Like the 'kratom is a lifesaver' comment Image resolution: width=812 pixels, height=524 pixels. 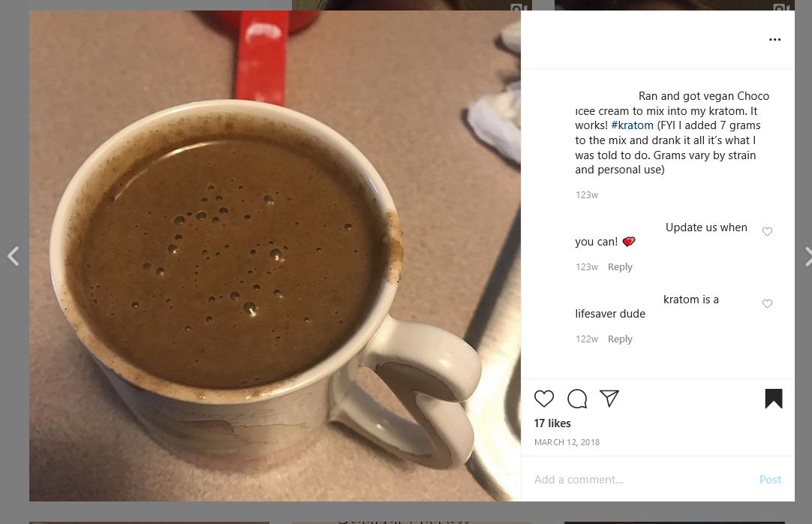pos(768,303)
